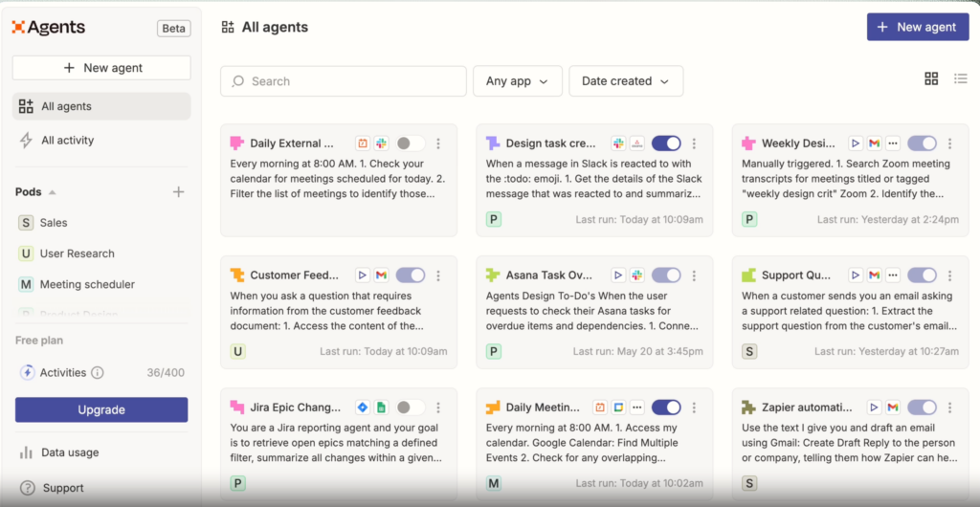Click Slack icon on Asana Task card
The width and height of the screenshot is (980, 507).
(636, 276)
